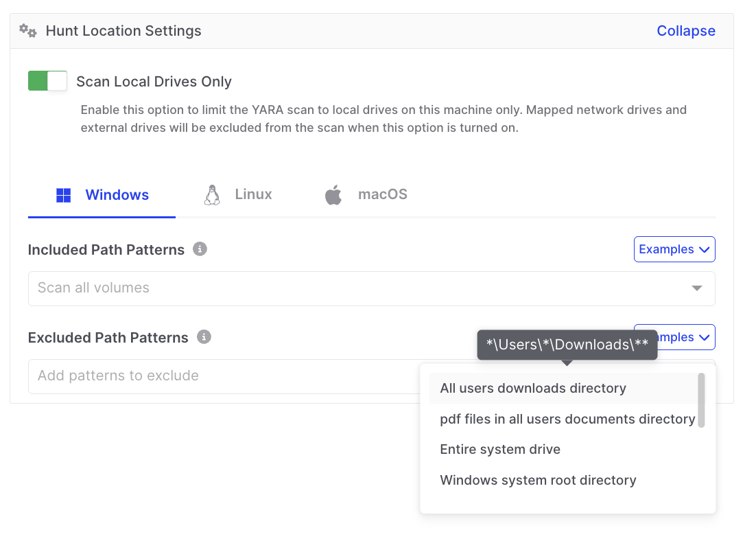Screen dimensions: 756x552
Task: Expand the Scan all volumes dropdown arrow
Action: [697, 288]
